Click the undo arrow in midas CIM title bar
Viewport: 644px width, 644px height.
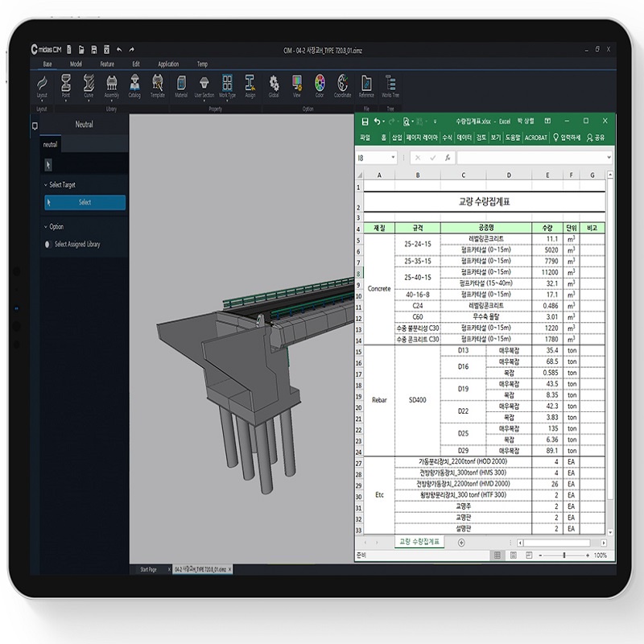click(x=119, y=50)
